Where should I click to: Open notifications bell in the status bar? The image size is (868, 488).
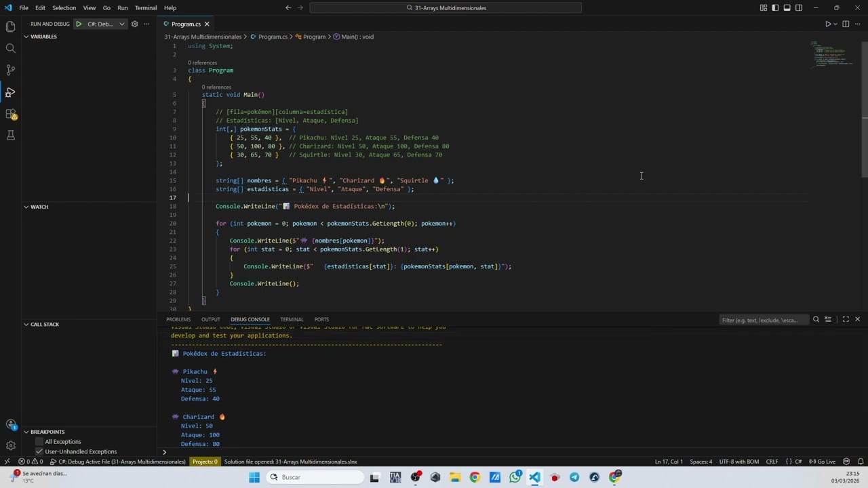861,462
